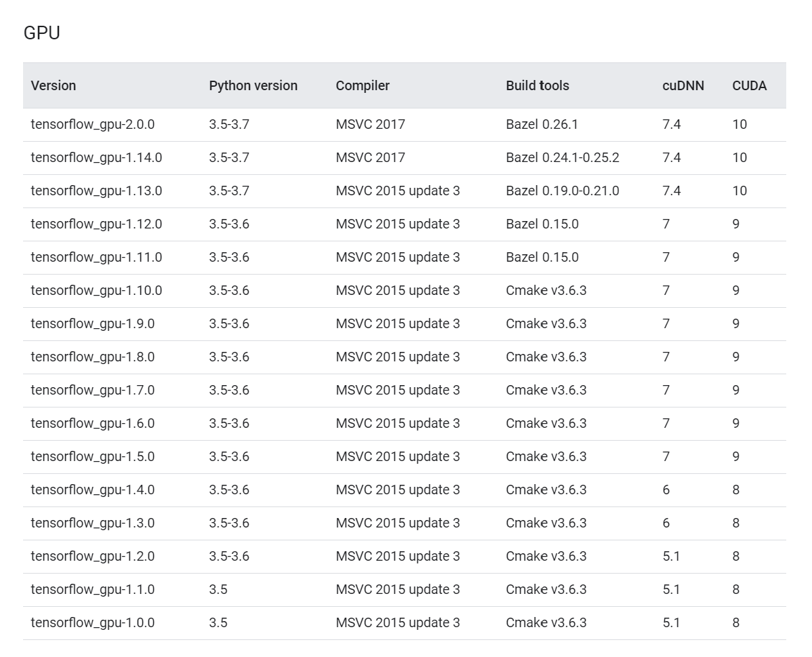Click Bazel 0.15.0 in the 1.12.0 row
Viewport: 812px width, 657px height.
(542, 224)
